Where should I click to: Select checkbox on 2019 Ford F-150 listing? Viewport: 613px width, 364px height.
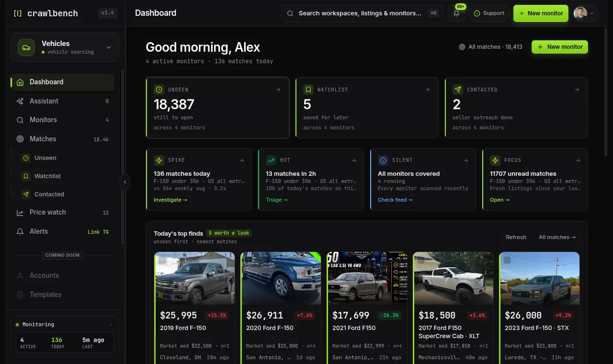click(x=162, y=260)
